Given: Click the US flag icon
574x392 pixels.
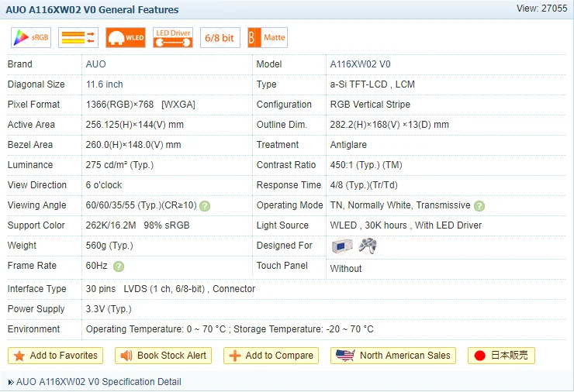Looking at the screenshot, I should (x=345, y=356).
